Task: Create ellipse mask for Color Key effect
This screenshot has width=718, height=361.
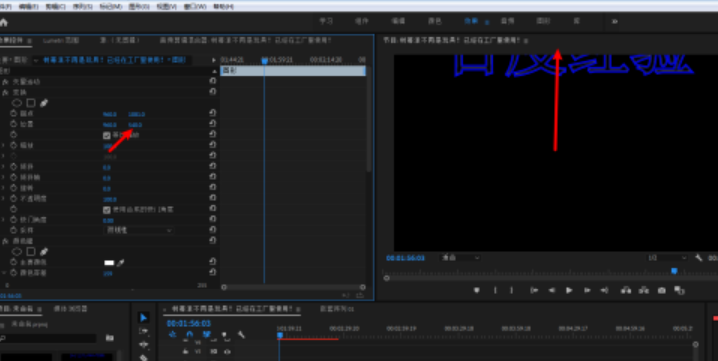Action: [x=17, y=252]
